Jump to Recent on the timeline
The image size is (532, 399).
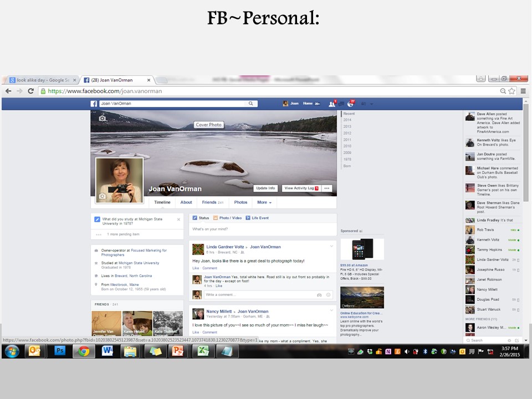(x=349, y=114)
